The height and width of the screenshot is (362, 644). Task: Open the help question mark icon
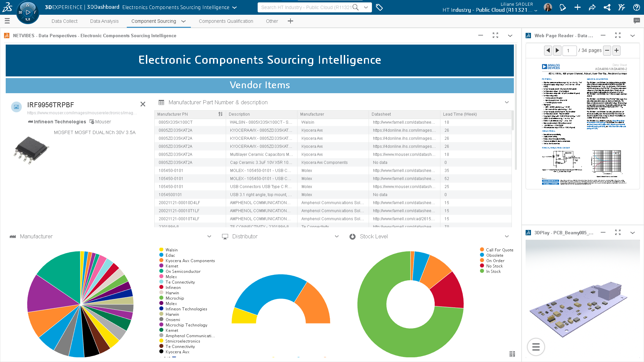pos(636,7)
